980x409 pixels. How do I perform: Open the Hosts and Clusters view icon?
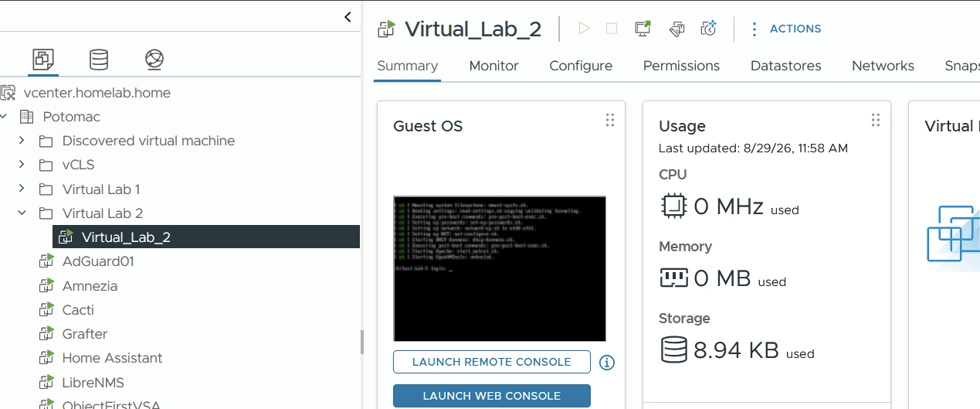[43, 59]
